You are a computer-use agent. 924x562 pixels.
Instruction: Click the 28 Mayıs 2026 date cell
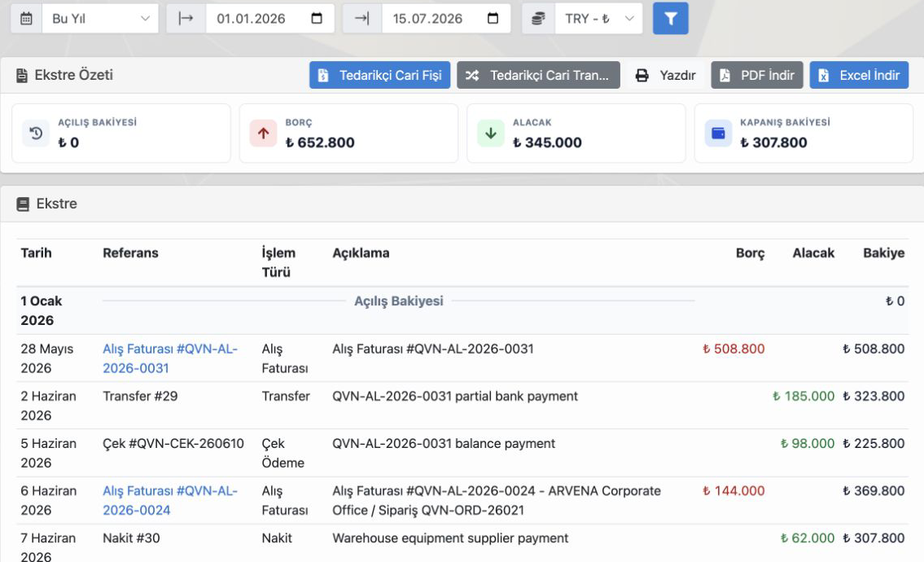pos(47,358)
